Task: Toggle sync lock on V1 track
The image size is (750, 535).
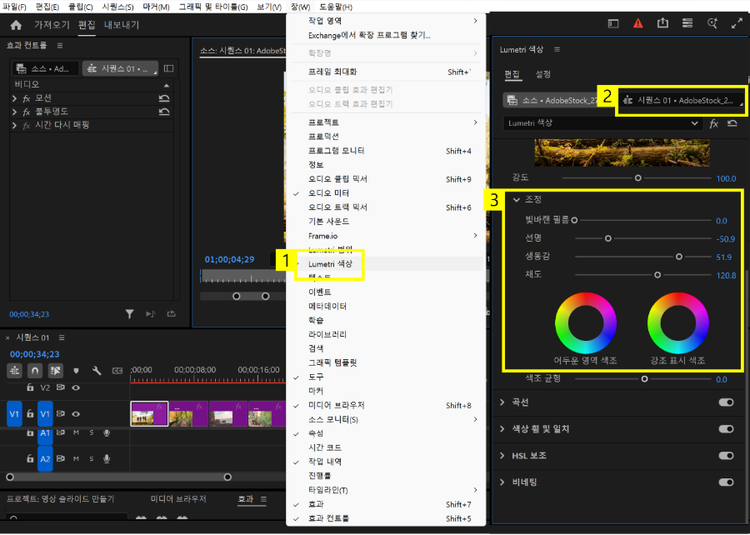Action: tap(61, 414)
